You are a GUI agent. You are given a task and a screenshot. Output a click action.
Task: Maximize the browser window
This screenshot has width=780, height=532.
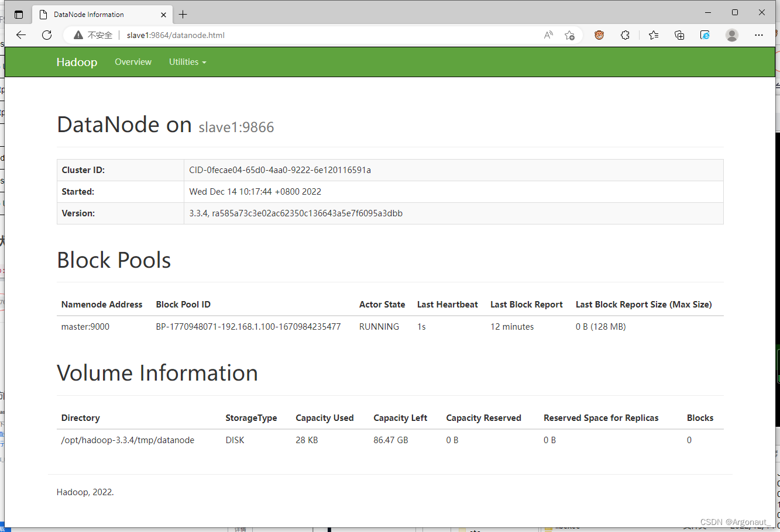coord(735,12)
